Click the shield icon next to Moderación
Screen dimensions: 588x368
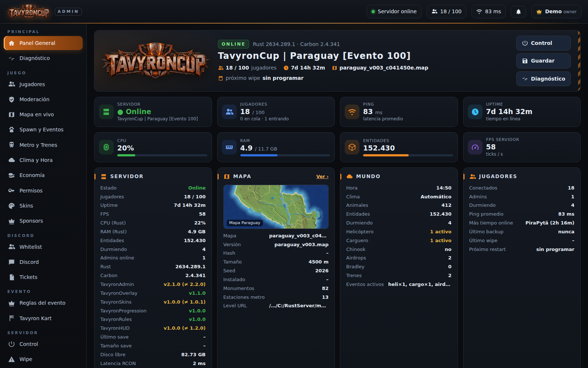[x=12, y=99]
